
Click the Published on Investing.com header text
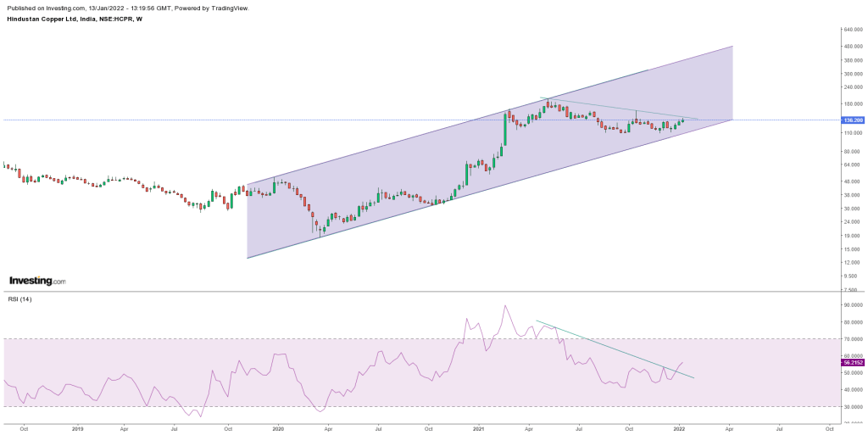[x=127, y=8]
